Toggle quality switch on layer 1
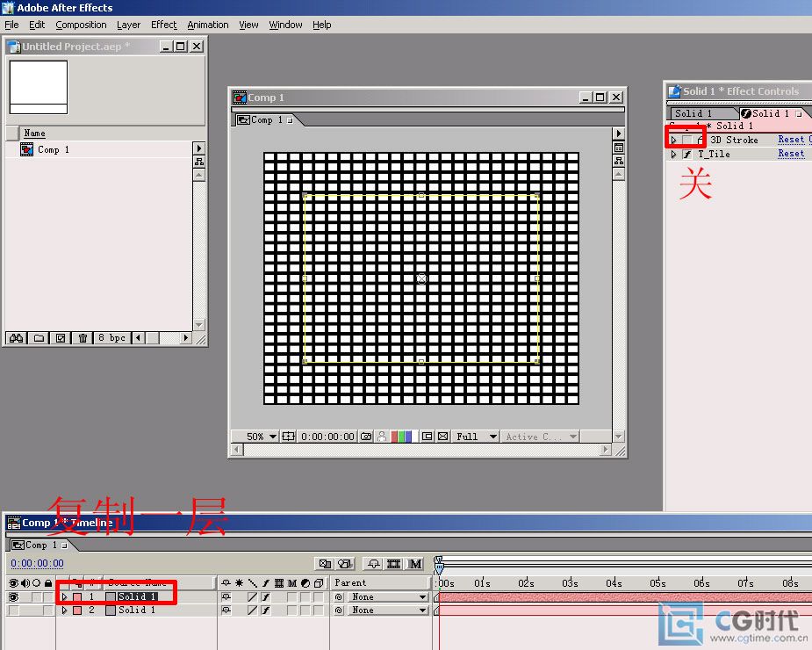This screenshot has width=812, height=650. 252,597
